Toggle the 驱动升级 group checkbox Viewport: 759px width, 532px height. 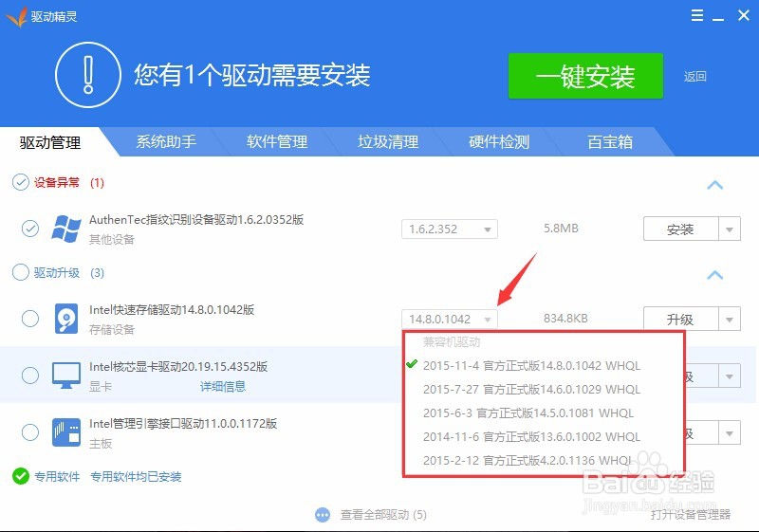(20, 272)
